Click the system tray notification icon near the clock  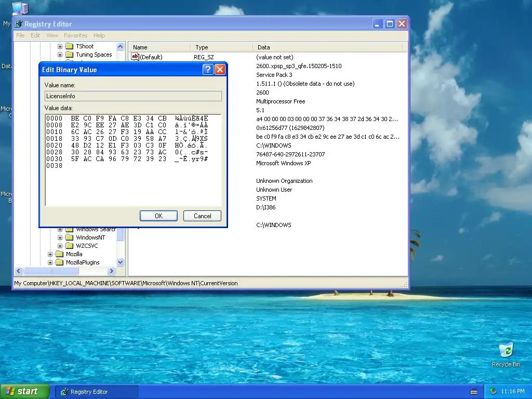pos(494,392)
